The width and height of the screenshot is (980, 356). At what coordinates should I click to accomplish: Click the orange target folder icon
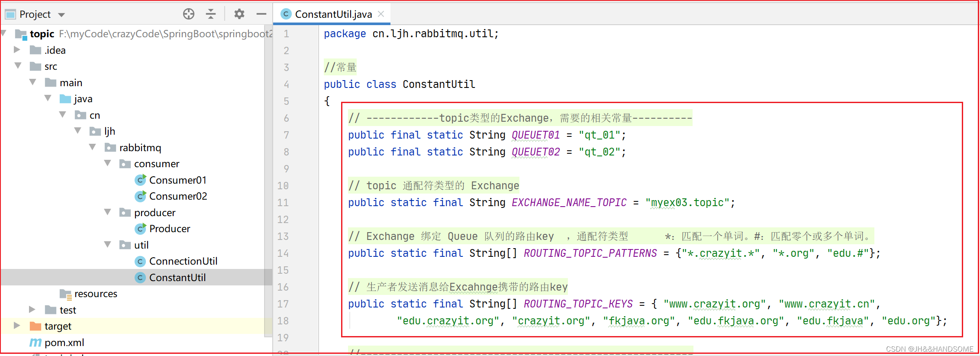tap(35, 326)
